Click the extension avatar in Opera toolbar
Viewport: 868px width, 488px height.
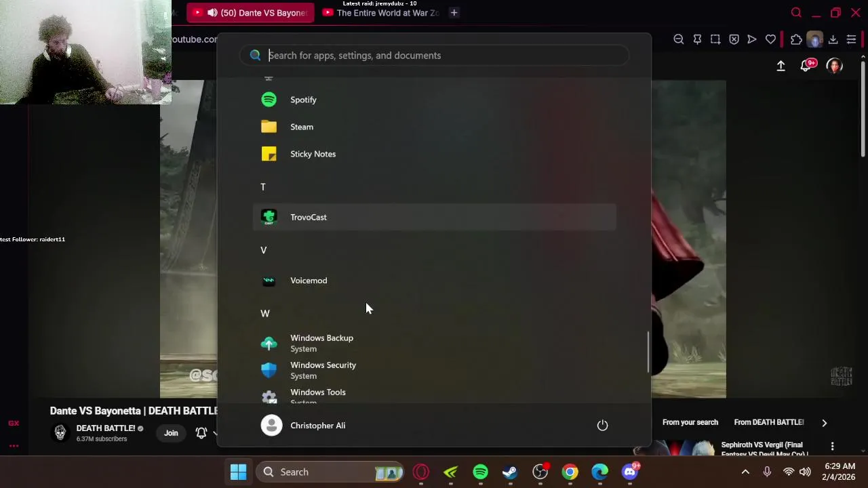[x=814, y=39]
